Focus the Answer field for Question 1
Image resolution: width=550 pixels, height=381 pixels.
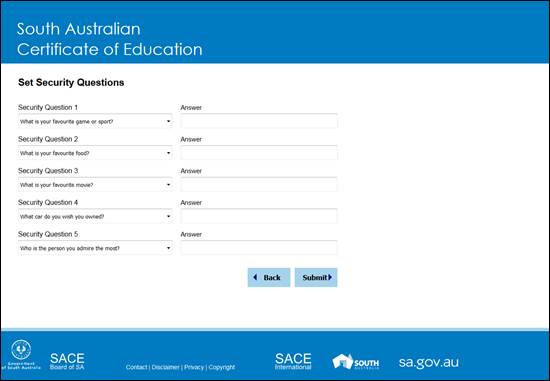(259, 121)
